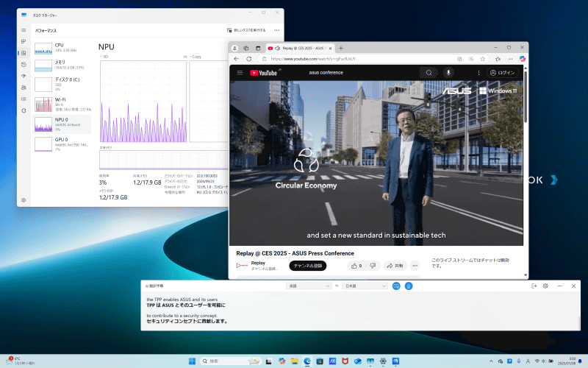588x368 pixels.
Task: Open McAfee icon on taskbar
Action: (x=345, y=361)
